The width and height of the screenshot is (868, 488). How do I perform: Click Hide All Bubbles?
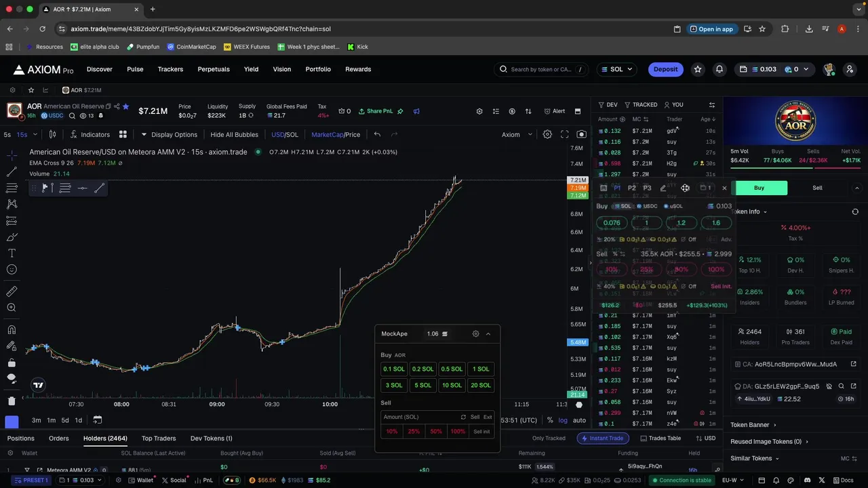pos(234,134)
